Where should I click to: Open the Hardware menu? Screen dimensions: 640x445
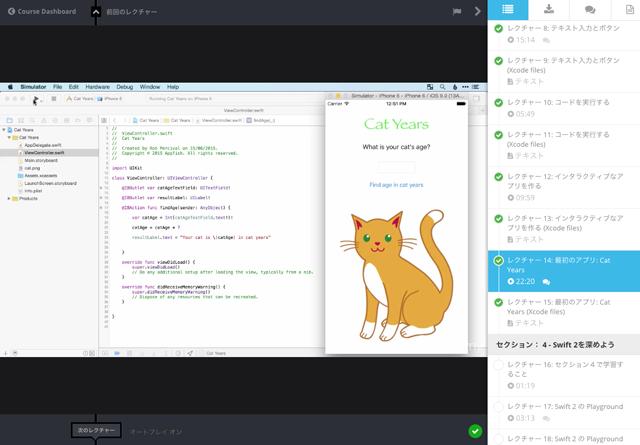click(98, 87)
